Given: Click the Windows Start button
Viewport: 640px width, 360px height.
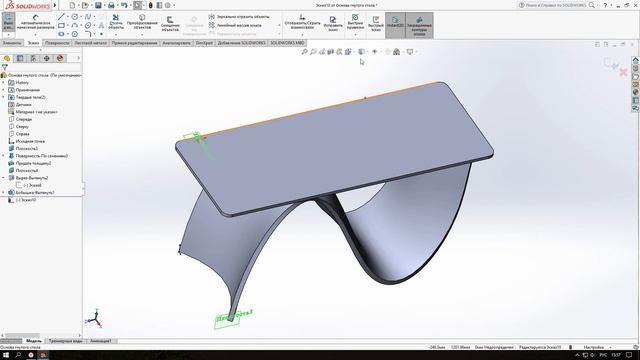Looking at the screenshot, I should (6, 355).
